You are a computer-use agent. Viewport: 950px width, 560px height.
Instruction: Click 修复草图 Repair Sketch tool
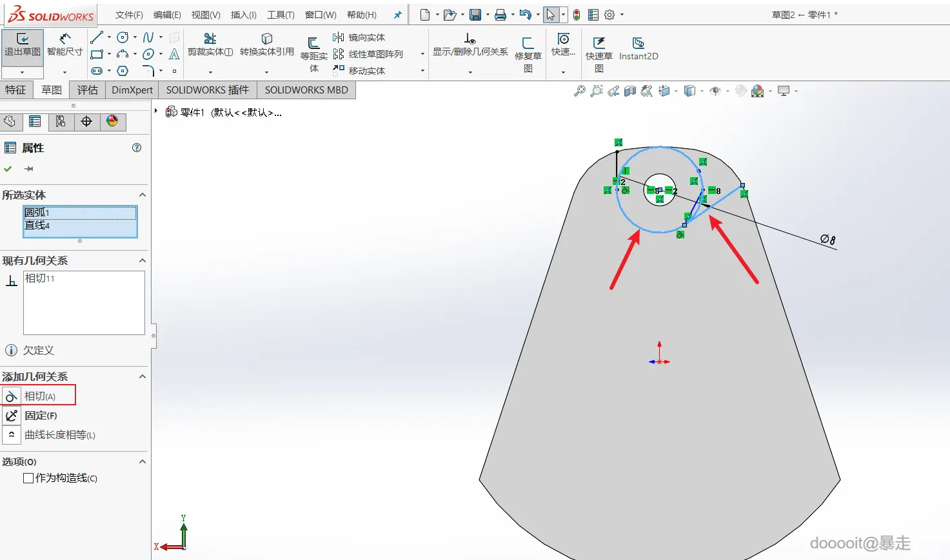pos(528,55)
